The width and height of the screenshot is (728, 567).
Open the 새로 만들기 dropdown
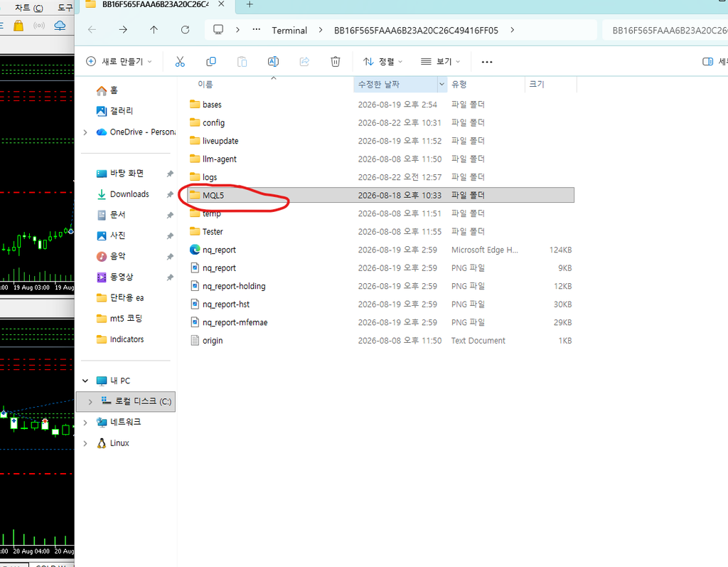(x=119, y=61)
